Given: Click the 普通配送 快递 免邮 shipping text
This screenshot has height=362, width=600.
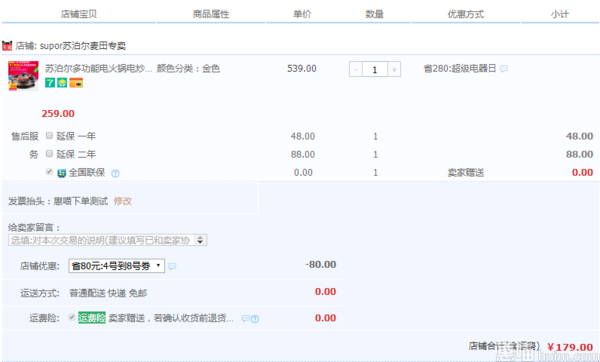Looking at the screenshot, I should [108, 293].
